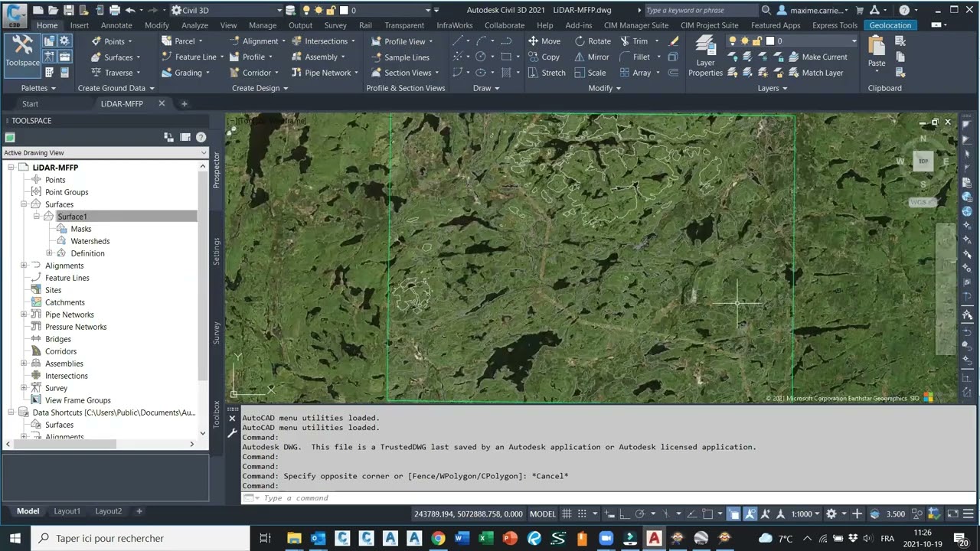Click the Move tool
980x551 pixels.
point(544,41)
